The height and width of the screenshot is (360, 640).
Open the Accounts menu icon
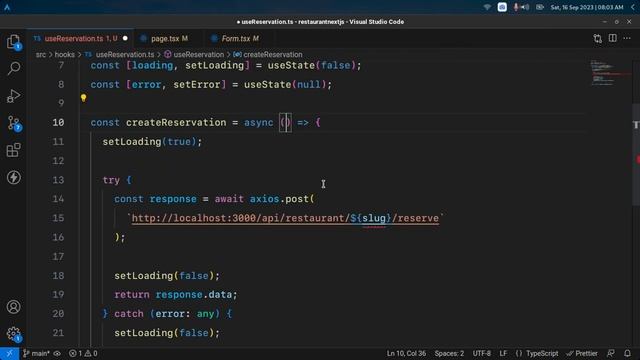(13, 307)
